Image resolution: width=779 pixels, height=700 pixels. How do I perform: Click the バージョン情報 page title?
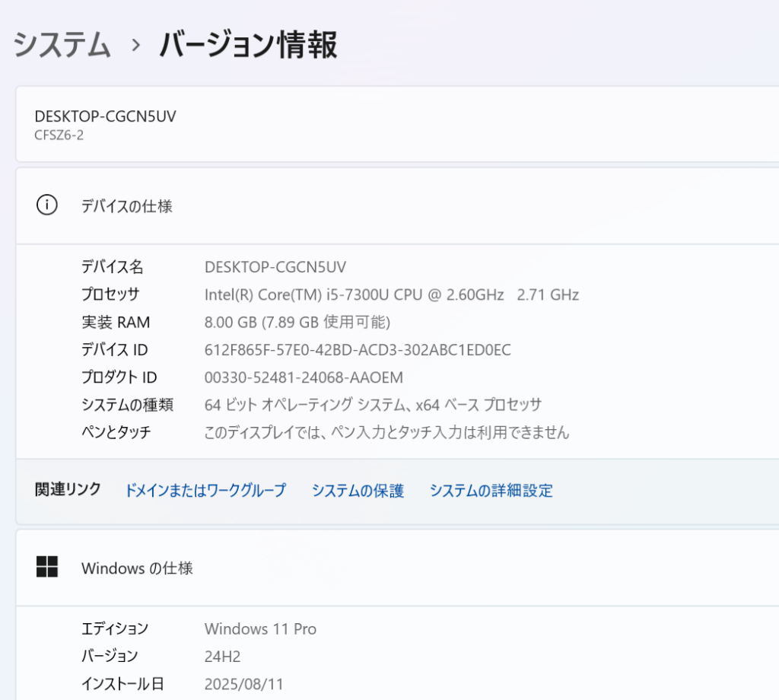point(249,44)
